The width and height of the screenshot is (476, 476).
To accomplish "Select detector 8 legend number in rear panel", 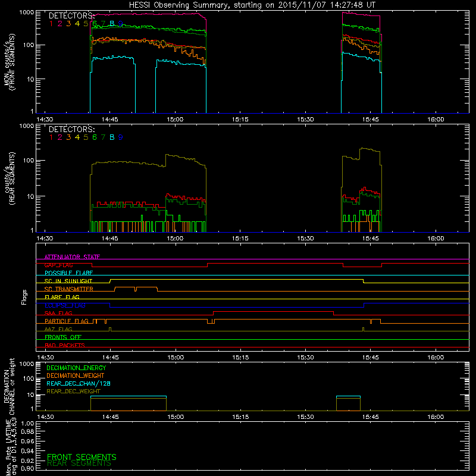I will tap(112, 137).
